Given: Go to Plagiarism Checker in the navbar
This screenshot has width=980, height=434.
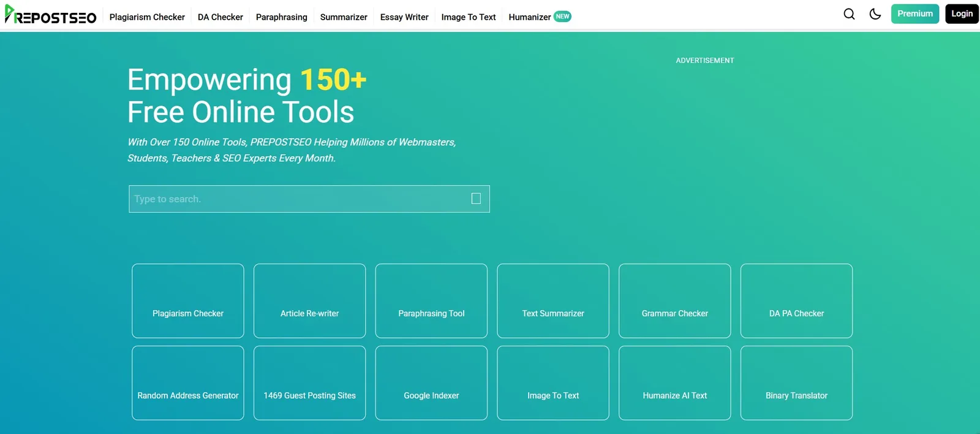Looking at the screenshot, I should pyautogui.click(x=147, y=17).
